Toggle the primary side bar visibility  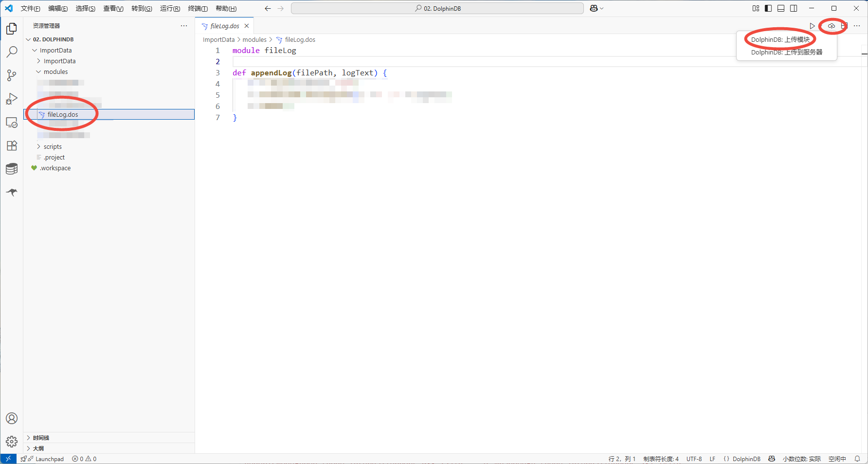click(768, 8)
